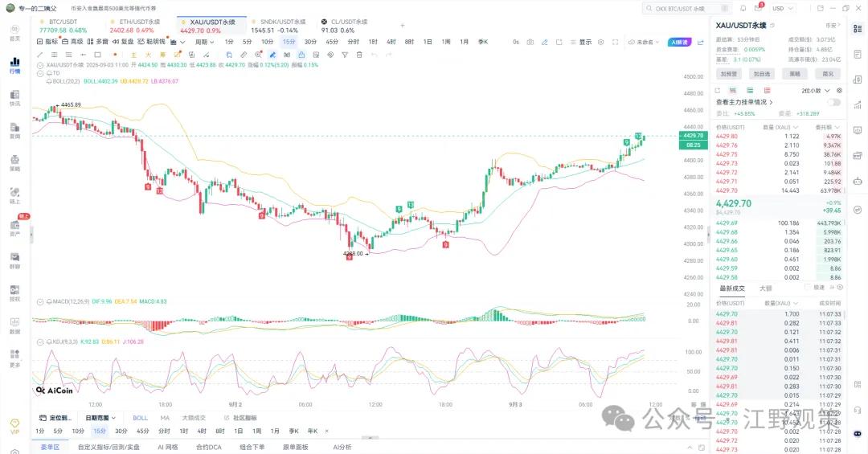Select the SNDK/USDT永续 tab

[x=278, y=26]
